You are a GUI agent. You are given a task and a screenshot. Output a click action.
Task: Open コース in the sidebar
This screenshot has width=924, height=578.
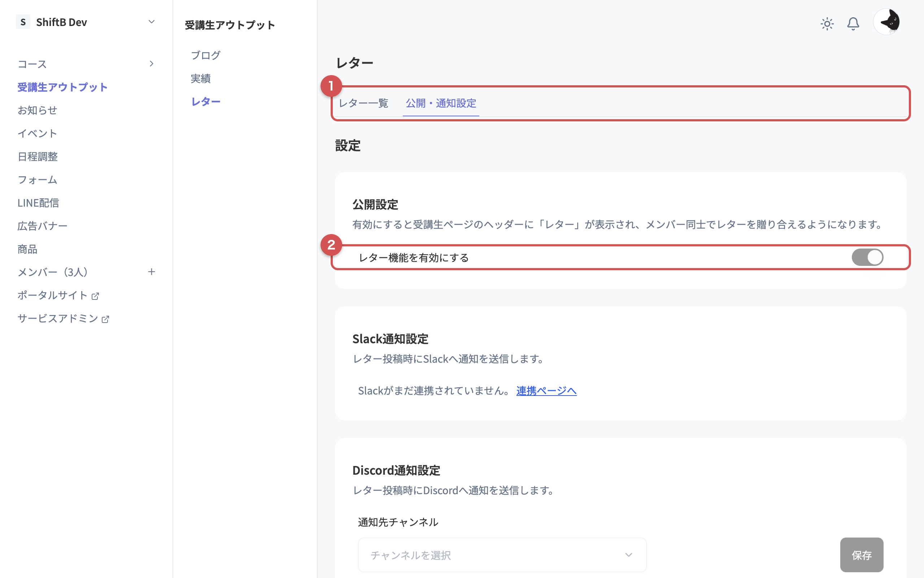[x=32, y=64]
